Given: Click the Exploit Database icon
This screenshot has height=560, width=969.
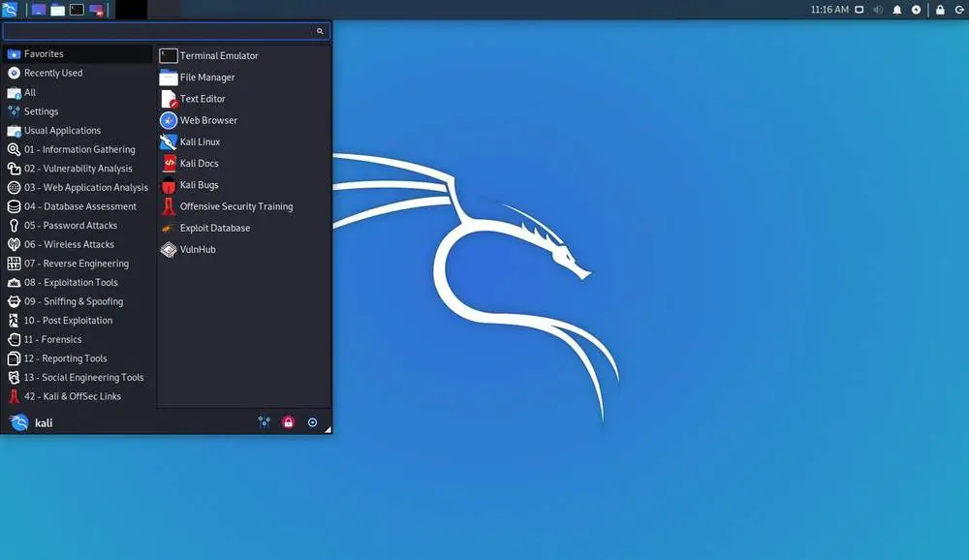Looking at the screenshot, I should click(169, 228).
